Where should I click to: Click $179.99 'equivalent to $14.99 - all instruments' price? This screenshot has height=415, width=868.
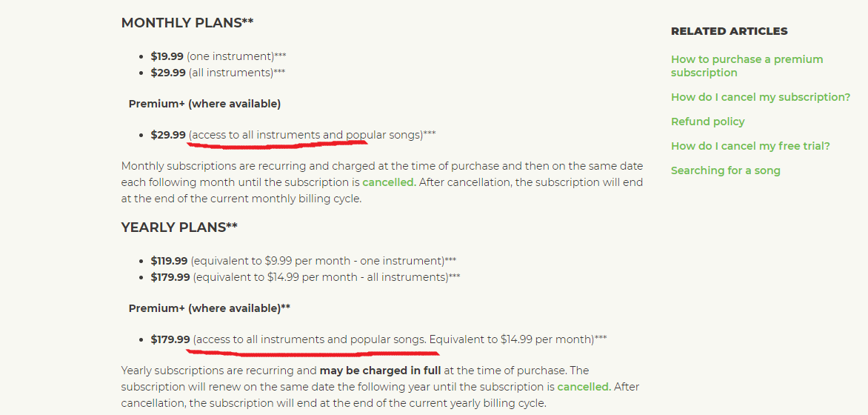pos(170,277)
